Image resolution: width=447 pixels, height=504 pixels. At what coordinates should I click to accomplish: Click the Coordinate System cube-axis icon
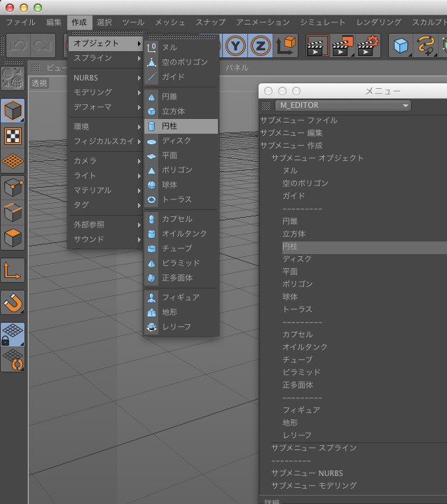[x=285, y=46]
